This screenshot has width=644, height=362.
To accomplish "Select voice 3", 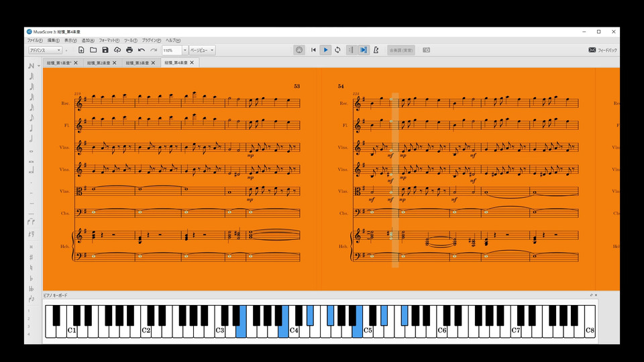I will point(29,326).
